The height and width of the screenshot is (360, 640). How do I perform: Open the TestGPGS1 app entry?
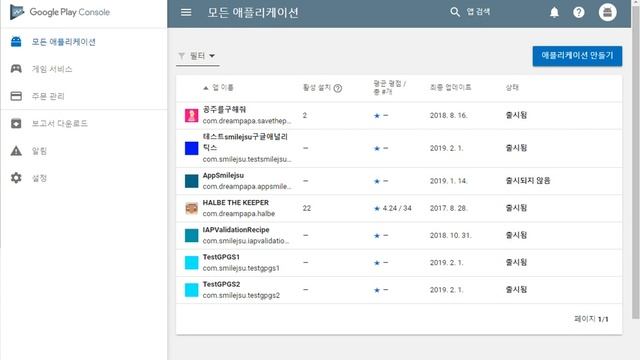click(x=399, y=263)
